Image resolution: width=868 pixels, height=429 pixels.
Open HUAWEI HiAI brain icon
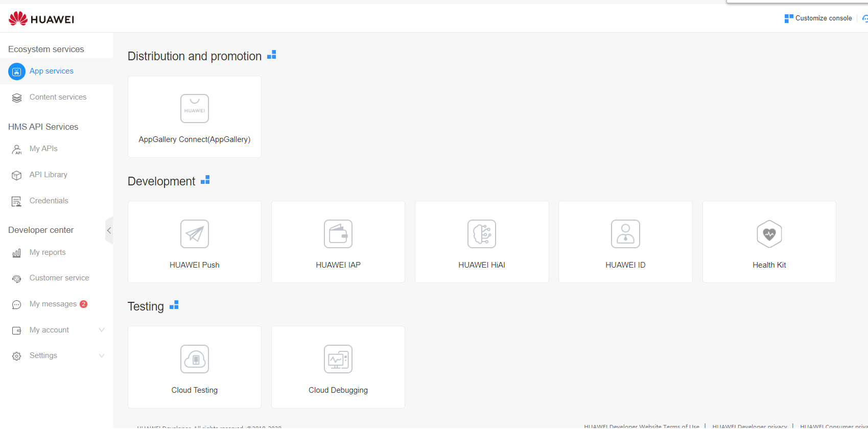point(482,234)
